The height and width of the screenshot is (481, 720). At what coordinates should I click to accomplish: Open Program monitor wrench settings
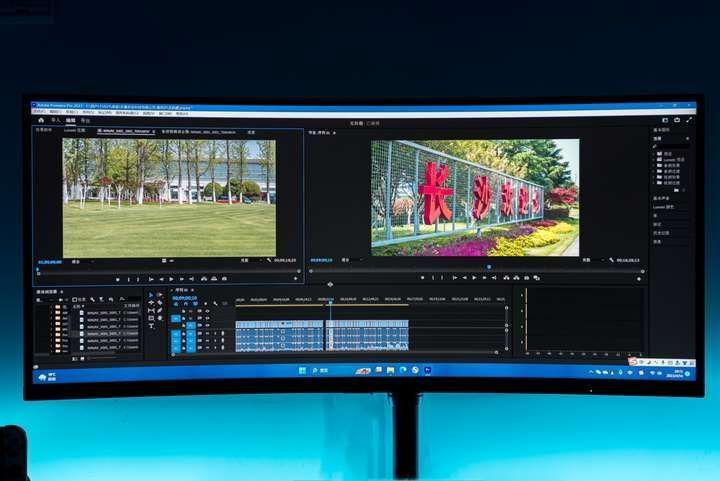612,260
